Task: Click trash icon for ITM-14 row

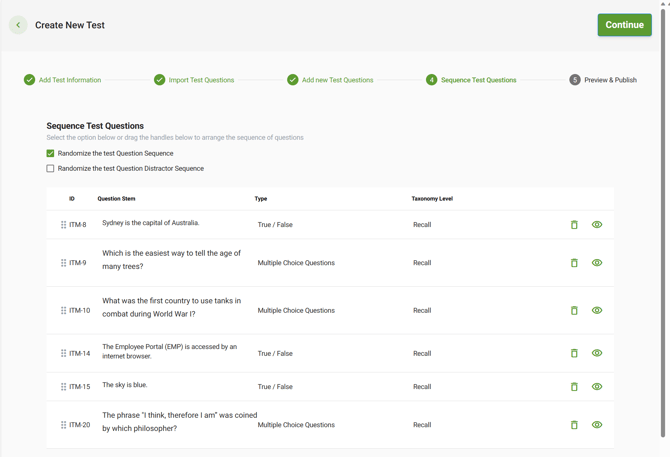Action: tap(574, 353)
